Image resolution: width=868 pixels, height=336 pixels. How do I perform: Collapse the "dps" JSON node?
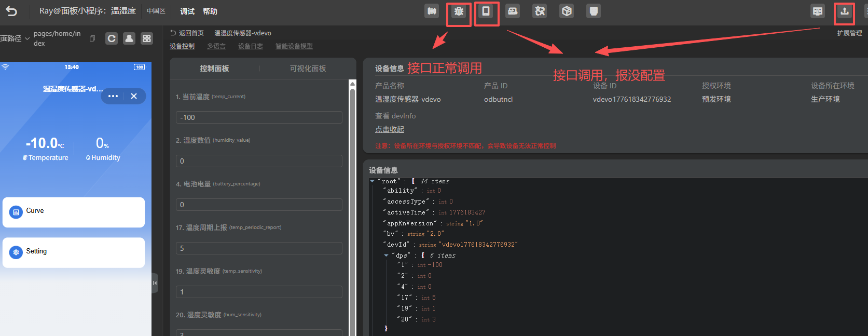pos(386,256)
